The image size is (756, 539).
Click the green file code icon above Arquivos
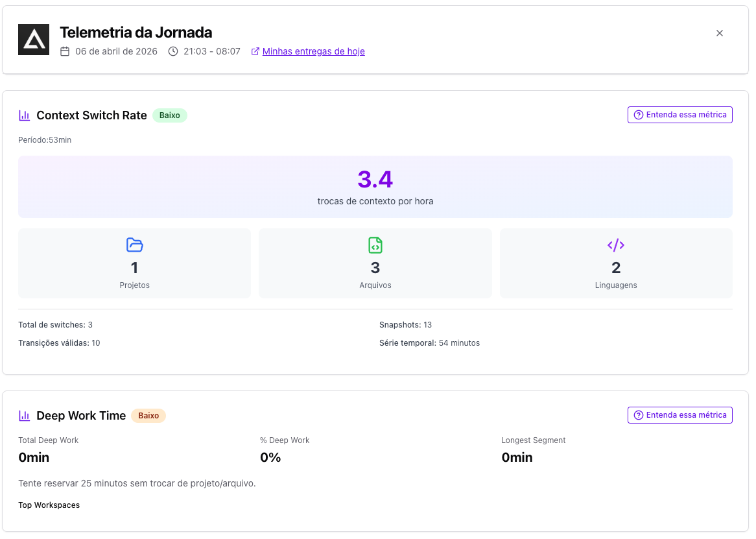pyautogui.click(x=375, y=245)
